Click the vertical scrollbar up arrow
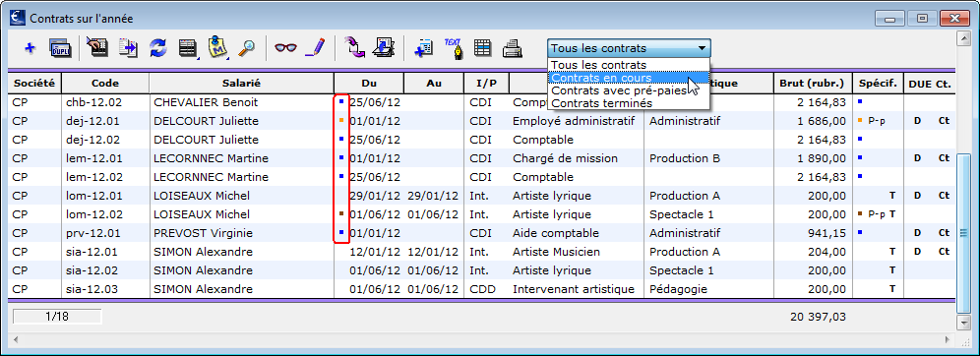This screenshot has height=356, width=980. 963,38
